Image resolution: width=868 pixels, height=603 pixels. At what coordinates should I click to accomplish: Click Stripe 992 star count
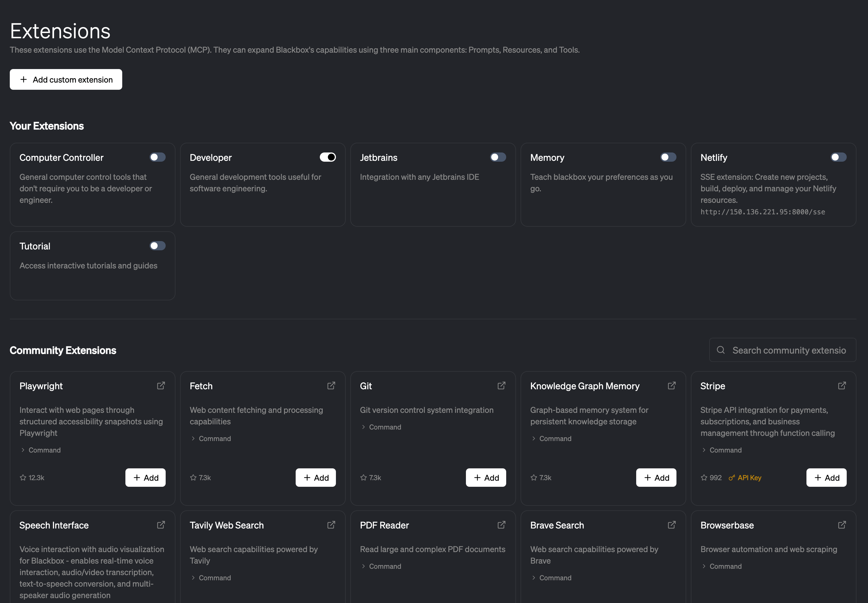(x=715, y=478)
